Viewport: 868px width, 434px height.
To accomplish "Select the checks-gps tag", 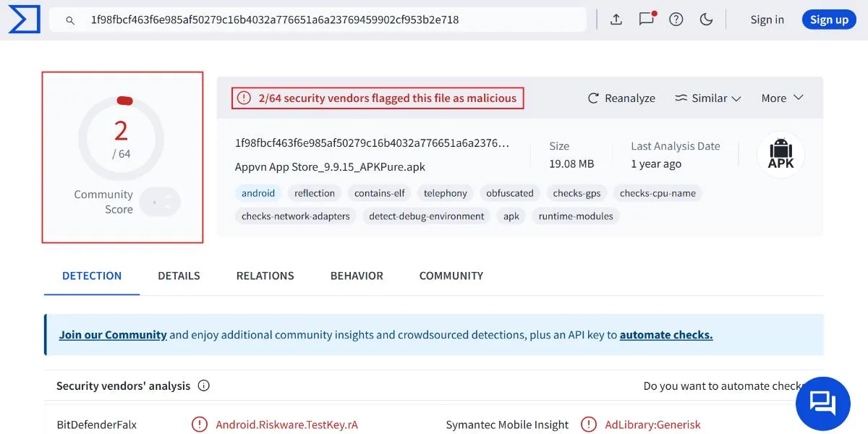I will (576, 193).
